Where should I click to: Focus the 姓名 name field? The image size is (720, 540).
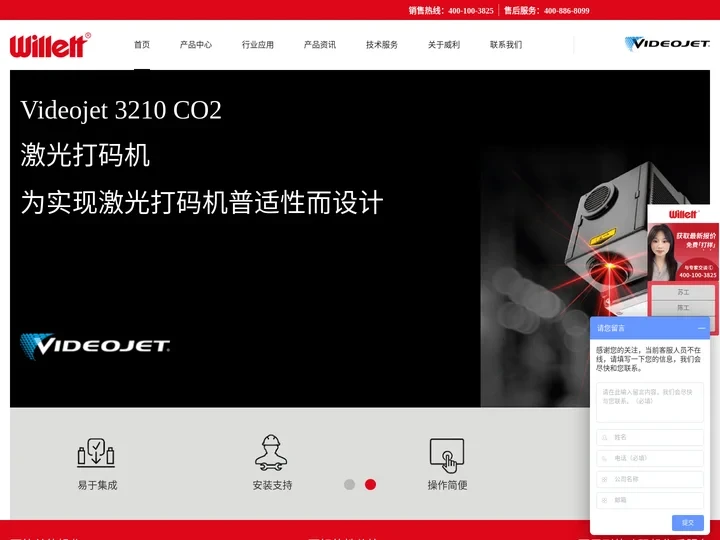pyautogui.click(x=650, y=437)
